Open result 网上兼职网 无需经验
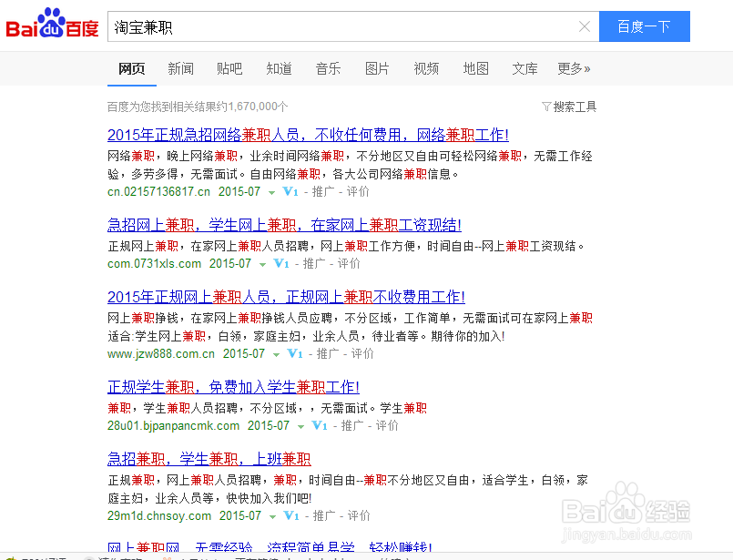 270,546
